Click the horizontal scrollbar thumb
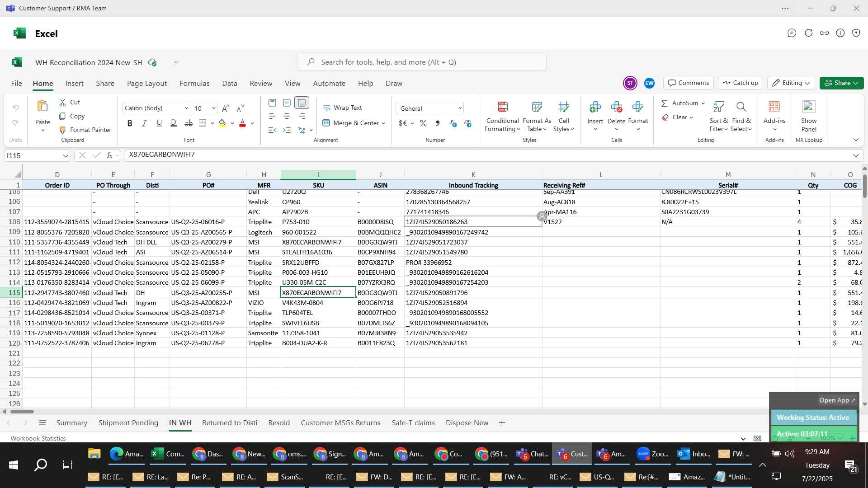The height and width of the screenshot is (488, 868). (x=22, y=412)
